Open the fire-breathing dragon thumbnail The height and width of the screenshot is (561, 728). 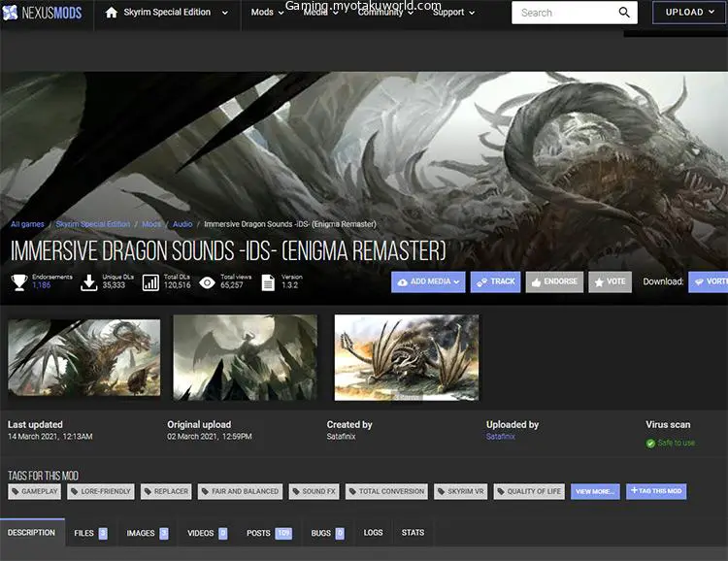(407, 357)
